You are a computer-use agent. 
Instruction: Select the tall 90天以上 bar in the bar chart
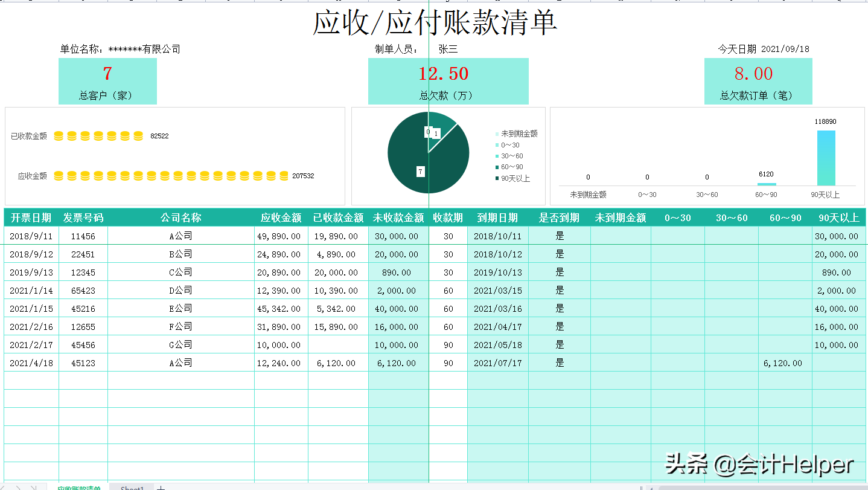click(x=826, y=158)
